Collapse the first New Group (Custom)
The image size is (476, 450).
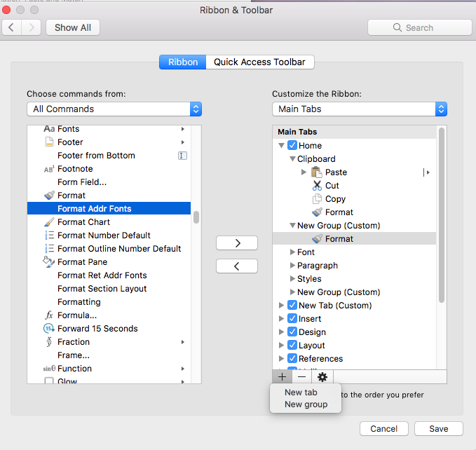(292, 226)
